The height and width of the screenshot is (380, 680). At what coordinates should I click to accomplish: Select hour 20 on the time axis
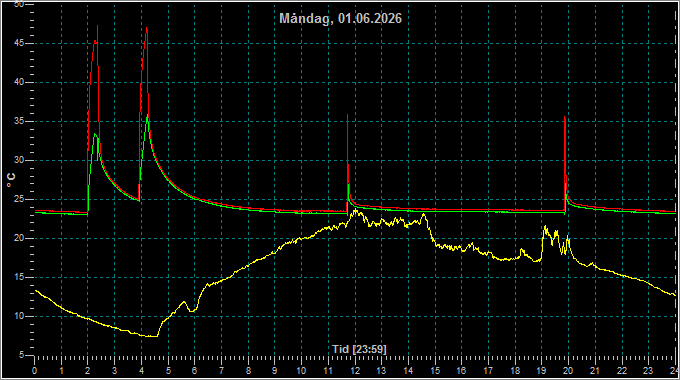568,371
